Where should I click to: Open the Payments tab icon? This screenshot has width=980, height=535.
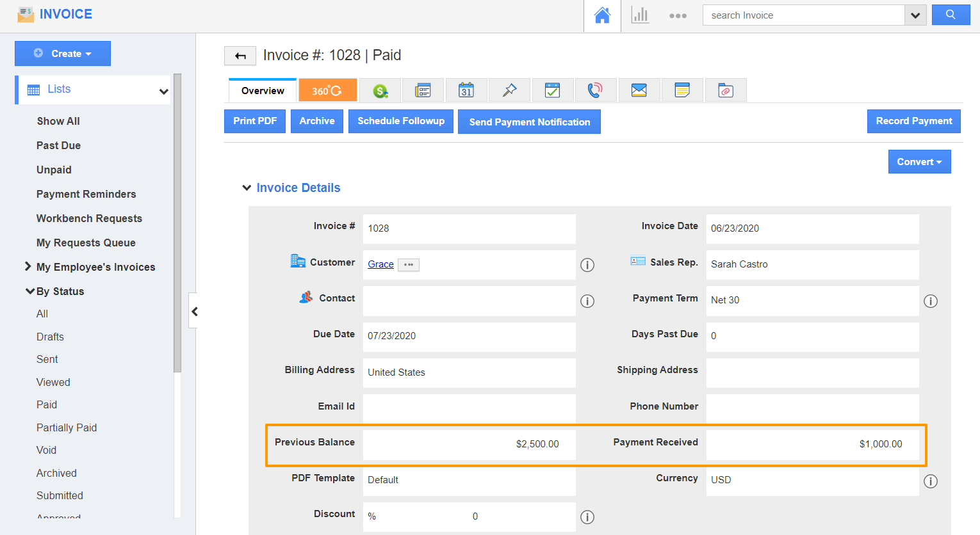381,90
